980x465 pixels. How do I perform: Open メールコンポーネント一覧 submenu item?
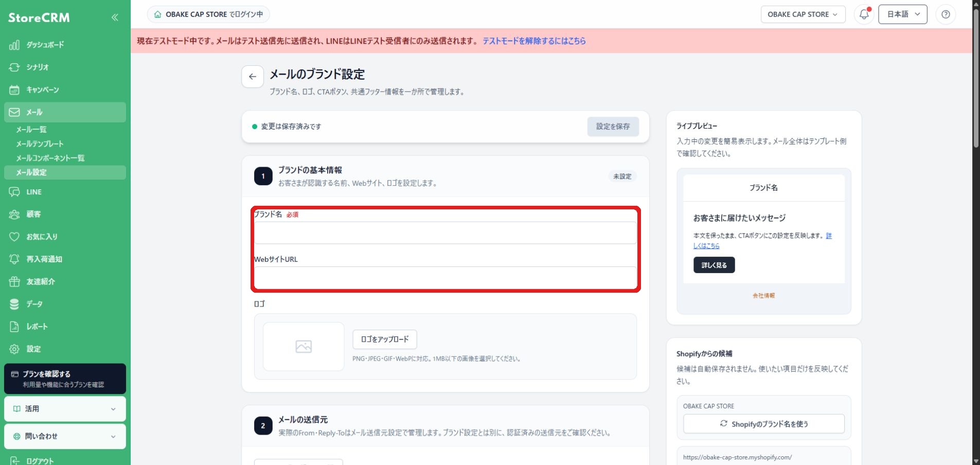(x=50, y=158)
